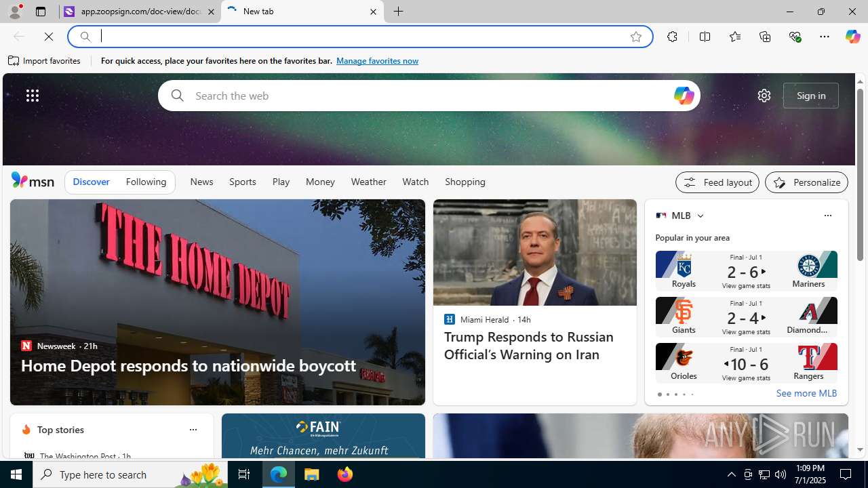868x488 pixels.
Task: Select the Discover feed tab
Action: 91,182
